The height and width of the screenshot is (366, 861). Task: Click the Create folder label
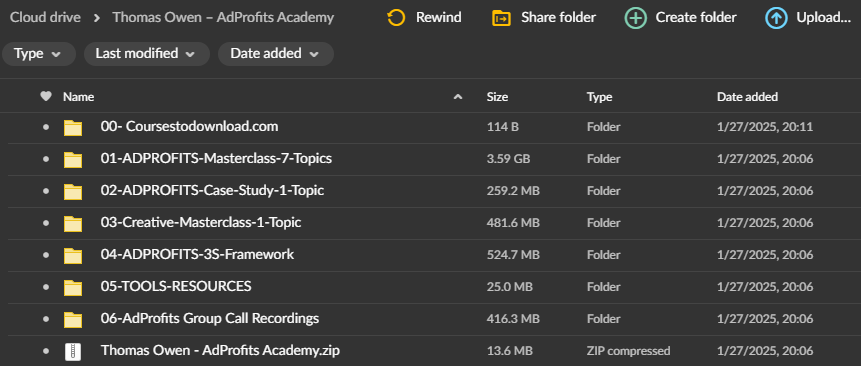pyautogui.click(x=696, y=18)
